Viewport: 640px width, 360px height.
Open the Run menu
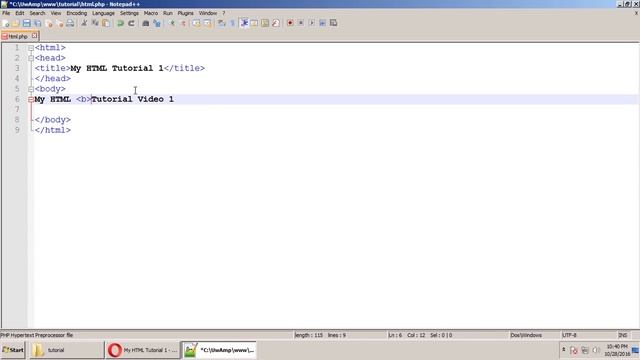click(x=168, y=13)
